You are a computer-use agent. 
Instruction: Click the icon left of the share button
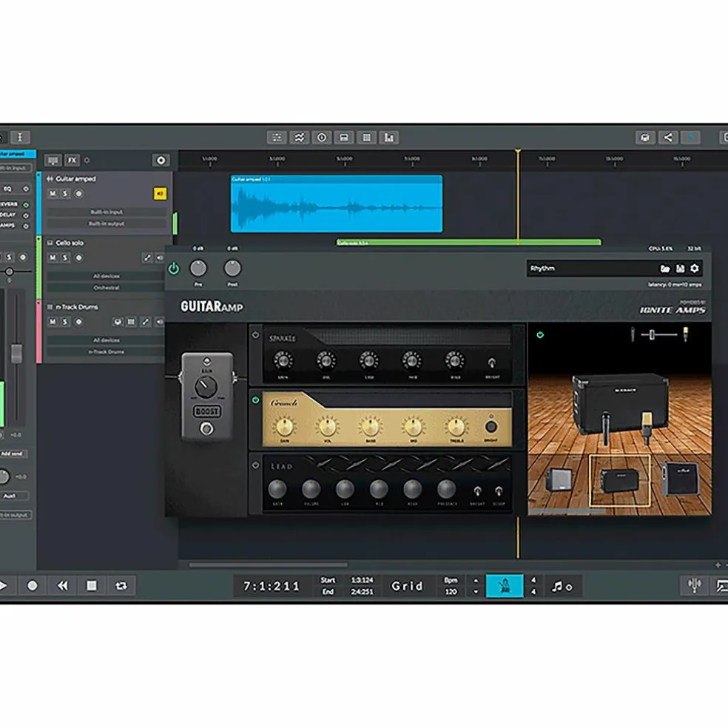point(645,138)
